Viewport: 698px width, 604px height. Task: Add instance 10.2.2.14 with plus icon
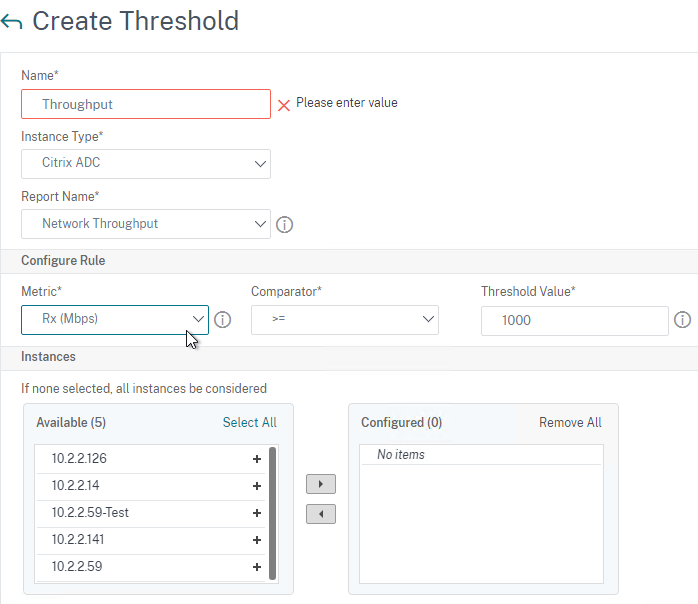point(257,486)
